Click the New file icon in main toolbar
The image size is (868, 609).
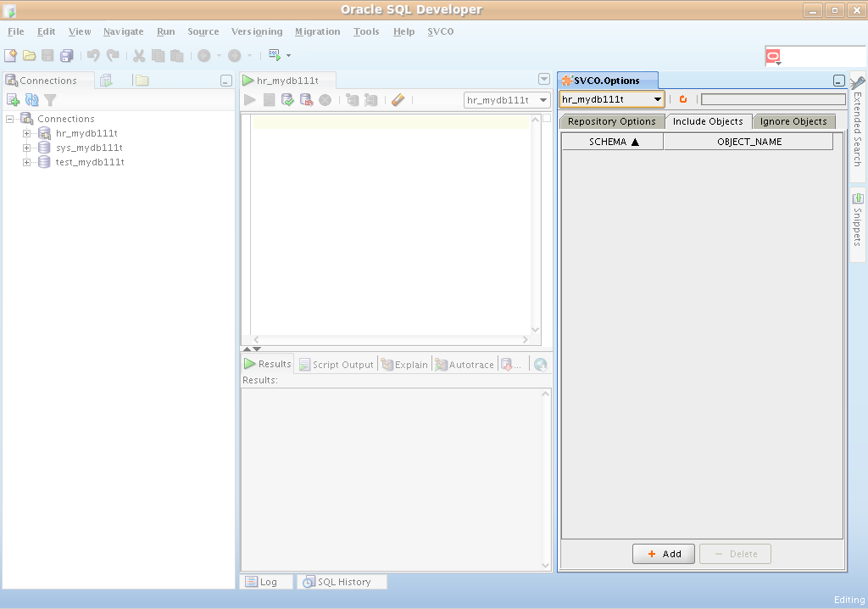click(10, 56)
